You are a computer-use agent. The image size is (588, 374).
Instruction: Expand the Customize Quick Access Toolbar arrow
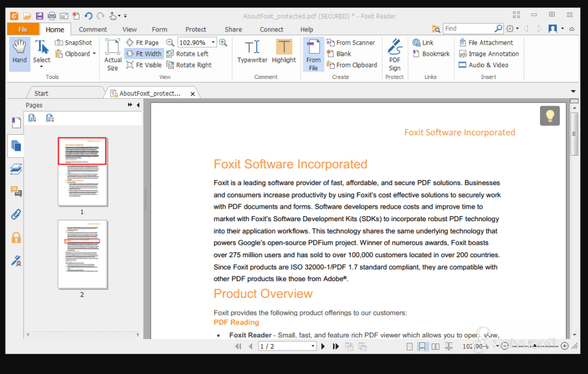click(126, 16)
